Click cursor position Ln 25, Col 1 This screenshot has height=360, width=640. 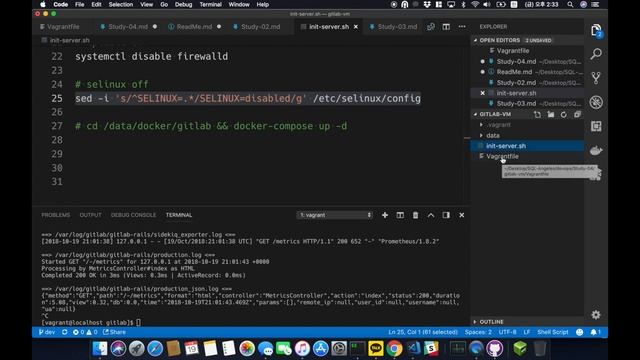pos(423,332)
